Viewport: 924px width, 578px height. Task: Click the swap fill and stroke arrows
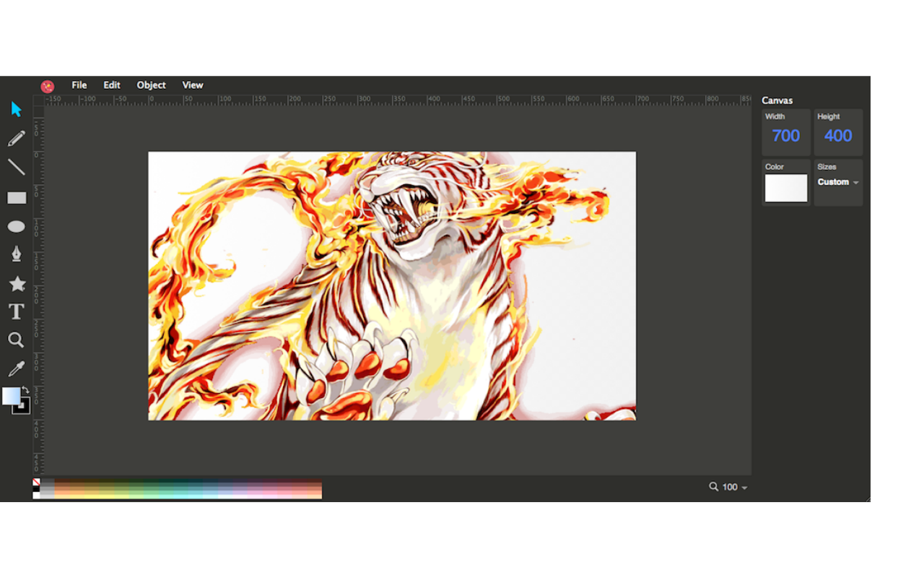pos(25,389)
